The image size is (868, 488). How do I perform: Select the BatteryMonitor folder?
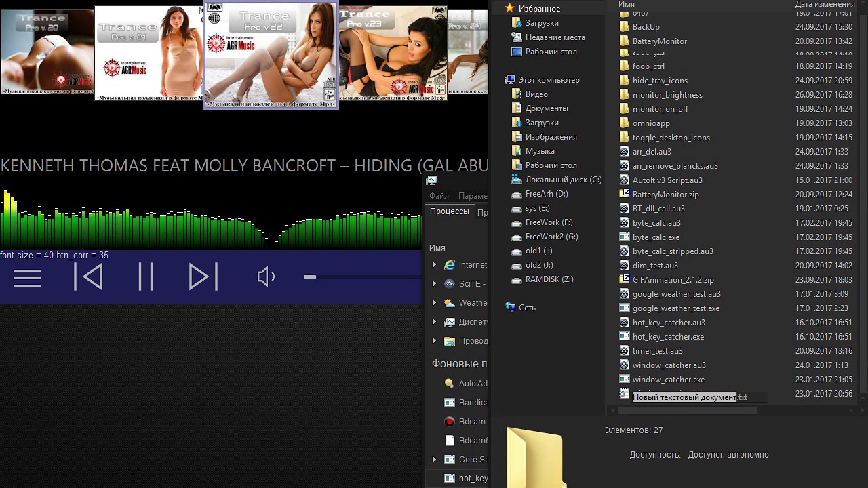tap(653, 41)
